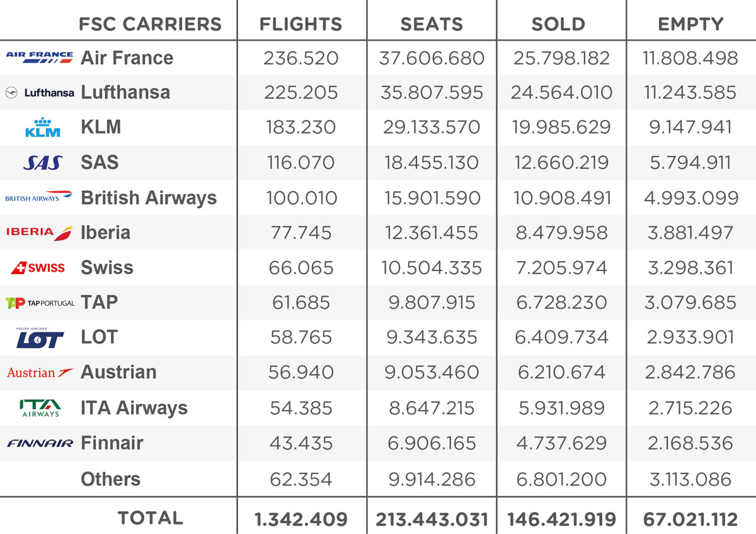Click the SAS logo
The width and height of the screenshot is (756, 534).
42,163
